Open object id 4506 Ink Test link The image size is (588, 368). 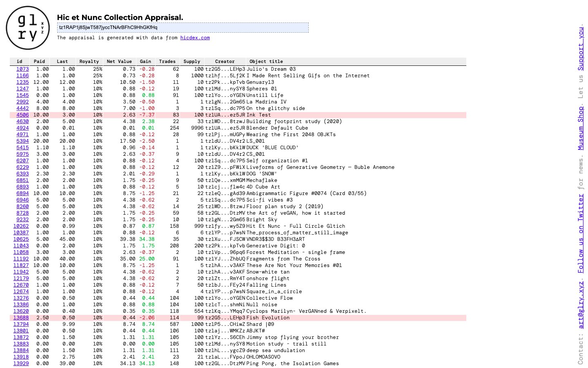pos(22,115)
